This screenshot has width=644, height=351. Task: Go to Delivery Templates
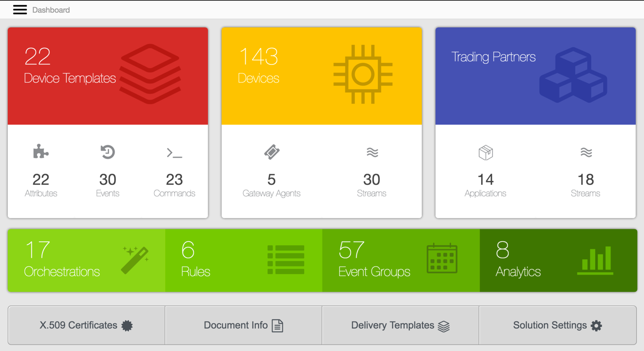click(x=400, y=325)
